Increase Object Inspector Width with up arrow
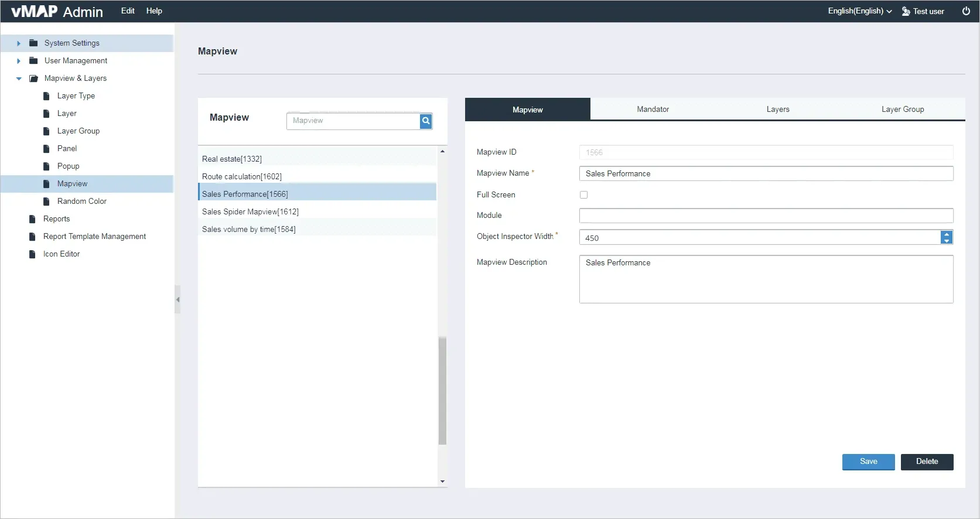Viewport: 980px width, 519px height. [x=947, y=234]
